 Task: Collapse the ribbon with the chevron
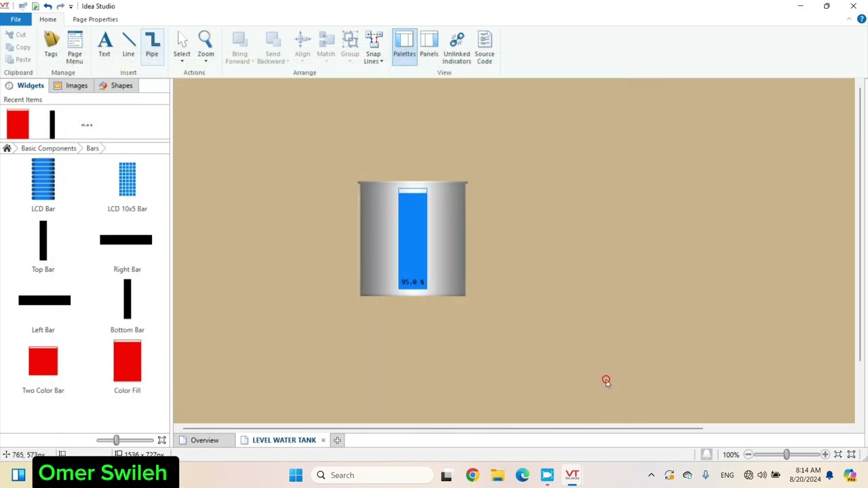point(850,19)
